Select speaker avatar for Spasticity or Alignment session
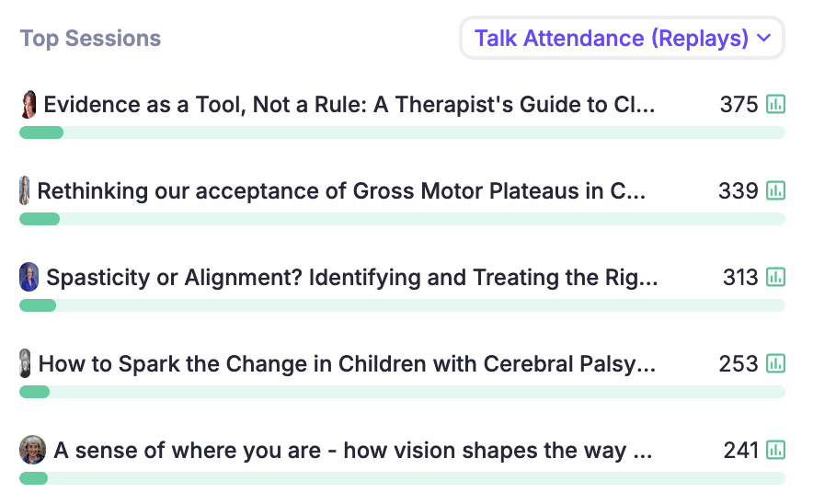Viewport: 813px width, 504px height. pyautogui.click(x=29, y=278)
